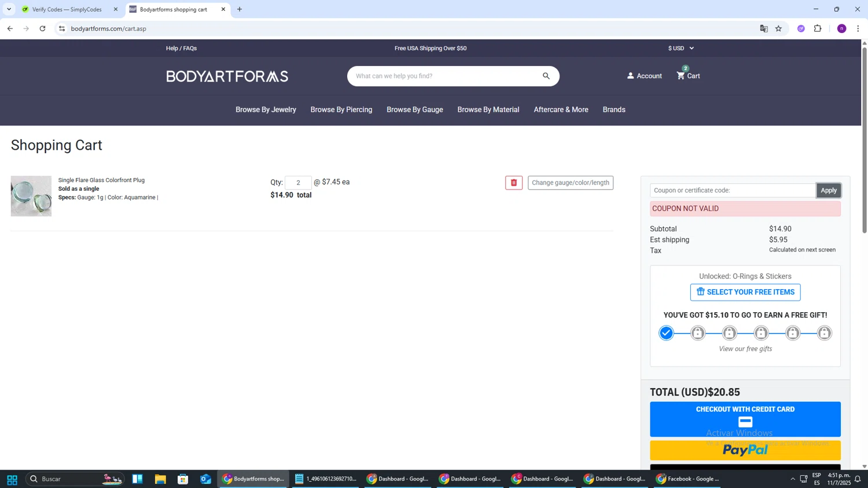Open the Chrome profile avatar
Viewport: 868px width, 488px height.
tap(841, 28)
